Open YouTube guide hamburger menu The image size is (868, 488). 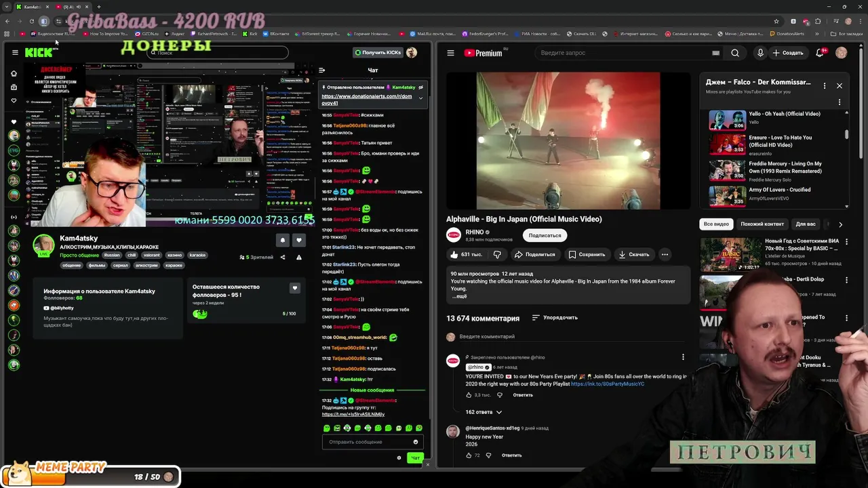tap(450, 53)
